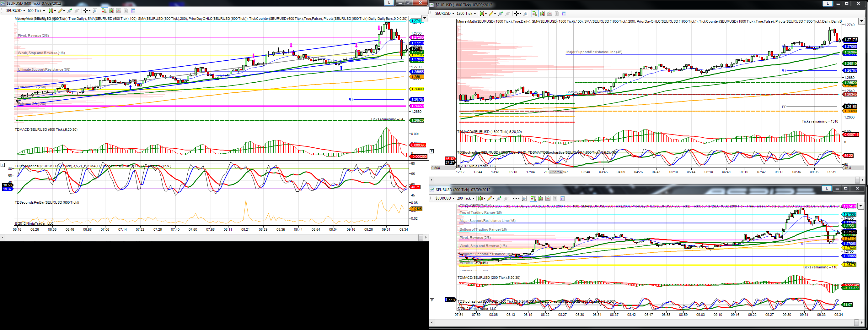Click Zoom Out icon on 200 Tick chart

(506, 198)
